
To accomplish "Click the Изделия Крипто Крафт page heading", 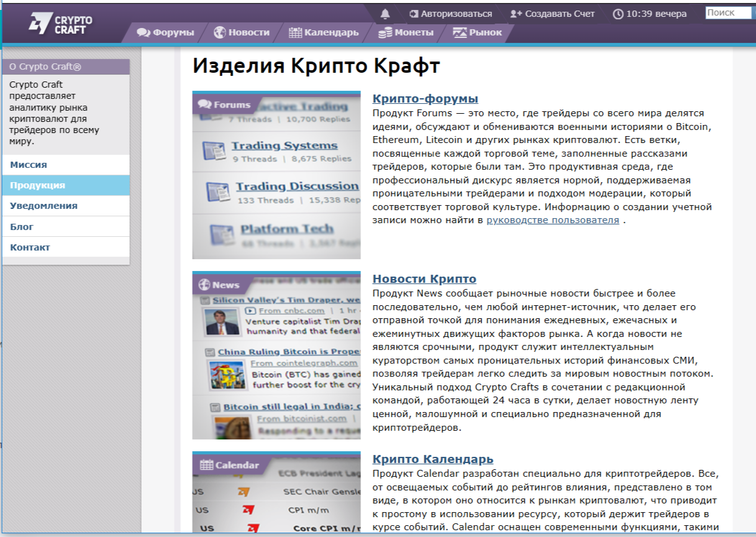I will tap(316, 66).
